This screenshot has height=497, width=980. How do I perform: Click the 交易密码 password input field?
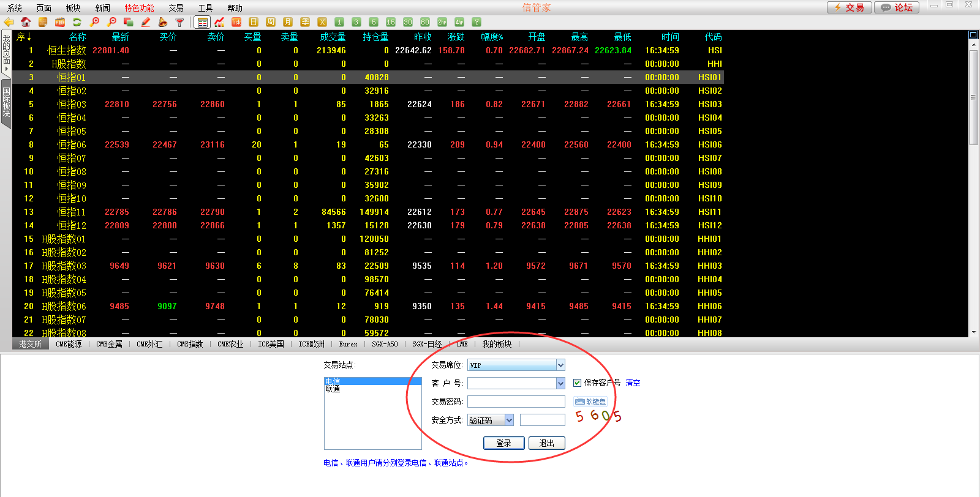[516, 402]
